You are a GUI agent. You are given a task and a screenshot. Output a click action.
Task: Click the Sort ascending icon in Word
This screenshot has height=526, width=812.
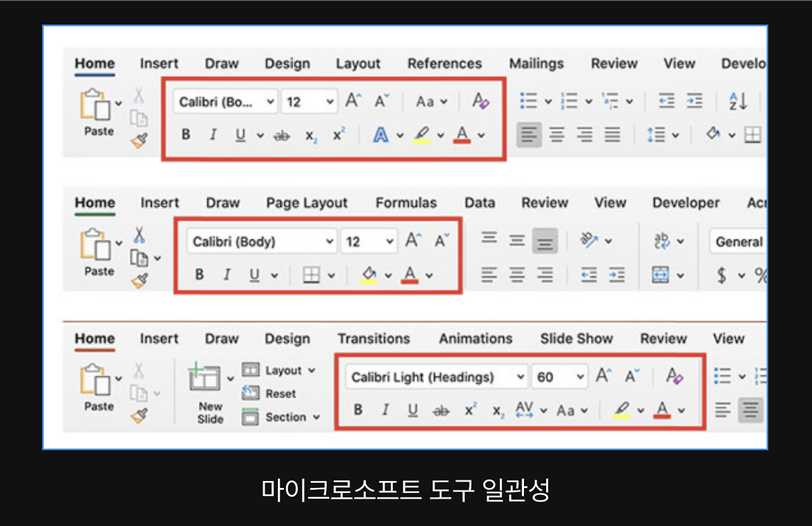click(x=738, y=100)
